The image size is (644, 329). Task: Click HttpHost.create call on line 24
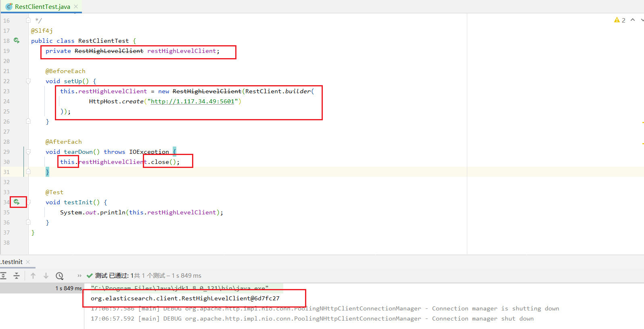(165, 101)
